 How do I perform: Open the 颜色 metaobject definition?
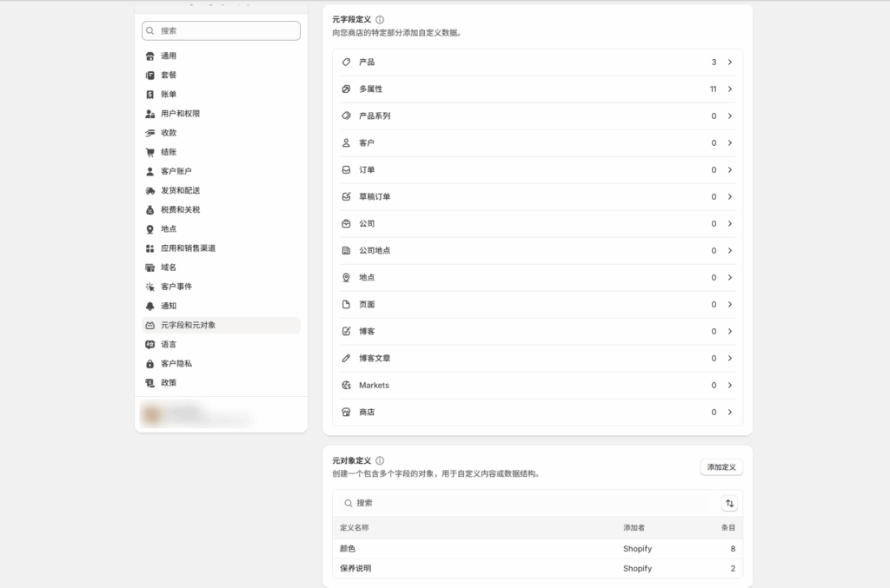click(x=348, y=549)
